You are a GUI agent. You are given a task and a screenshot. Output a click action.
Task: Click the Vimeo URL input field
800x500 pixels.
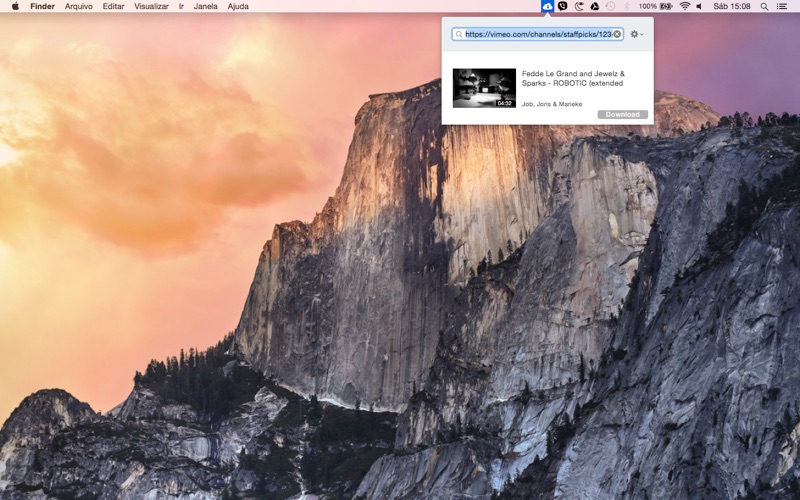(x=538, y=34)
